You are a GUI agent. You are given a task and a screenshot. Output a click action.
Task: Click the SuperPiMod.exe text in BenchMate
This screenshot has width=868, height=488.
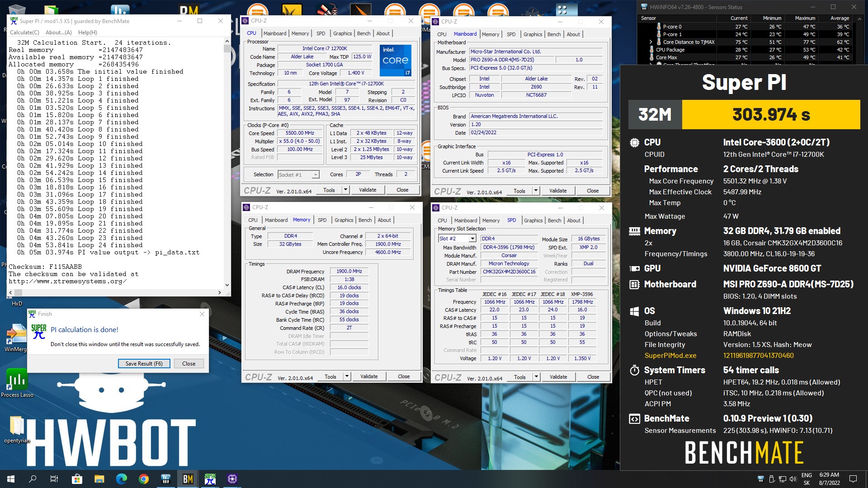point(670,356)
